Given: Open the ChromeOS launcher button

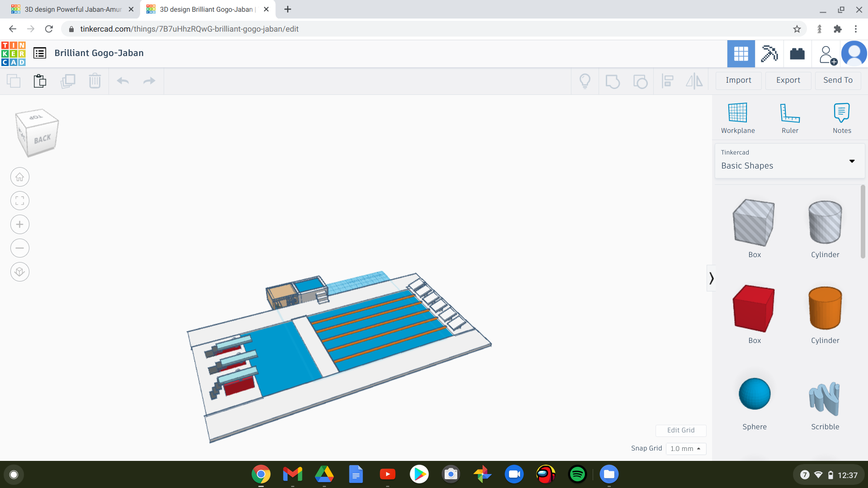Looking at the screenshot, I should pyautogui.click(x=14, y=474).
